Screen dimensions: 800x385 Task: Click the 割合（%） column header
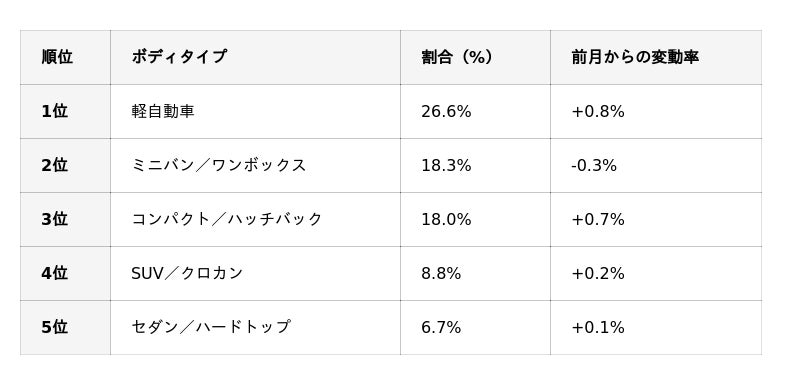476,57
